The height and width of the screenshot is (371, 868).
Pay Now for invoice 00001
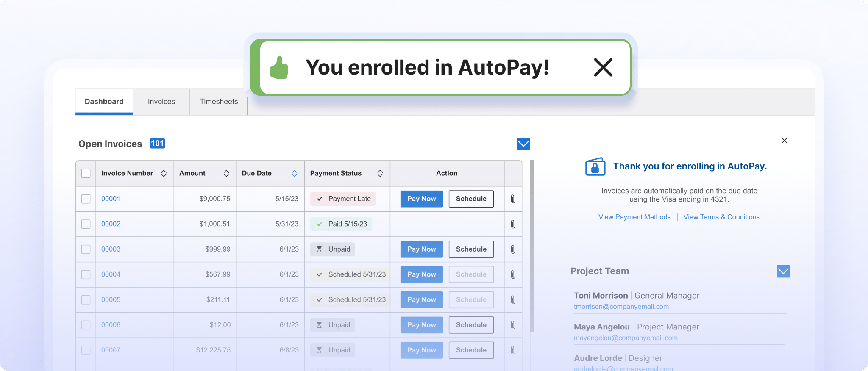(x=422, y=199)
